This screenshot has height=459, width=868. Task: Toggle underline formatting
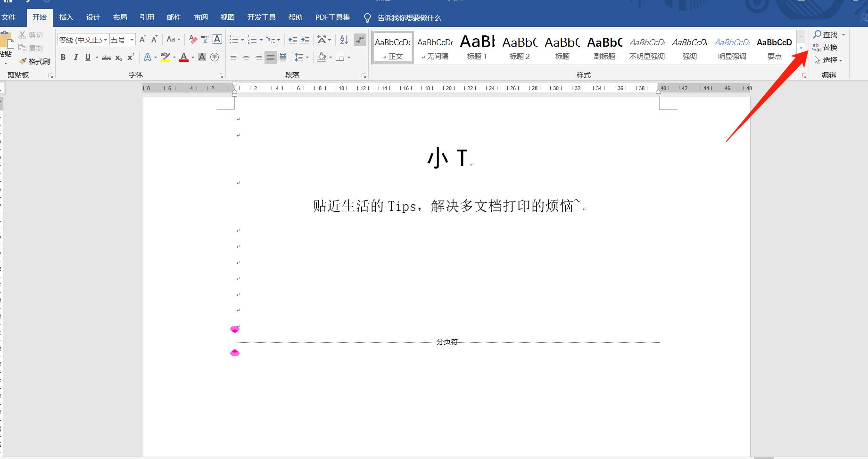88,57
